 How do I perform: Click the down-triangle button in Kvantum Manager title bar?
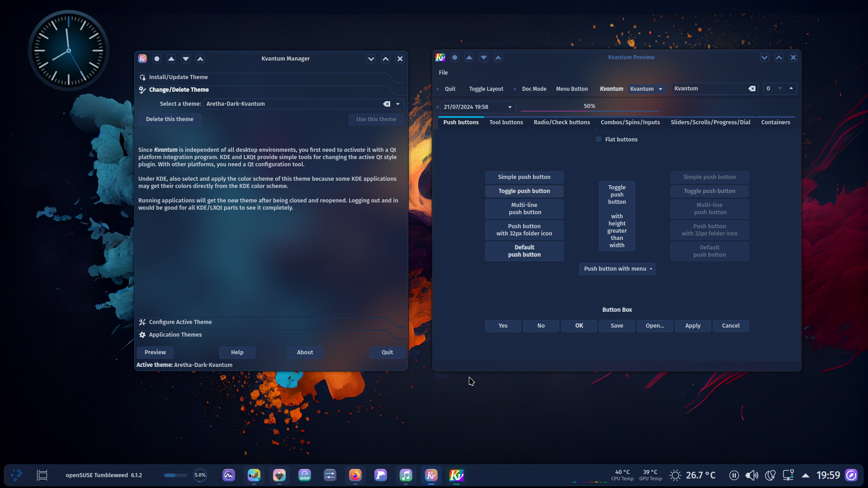[186, 59]
